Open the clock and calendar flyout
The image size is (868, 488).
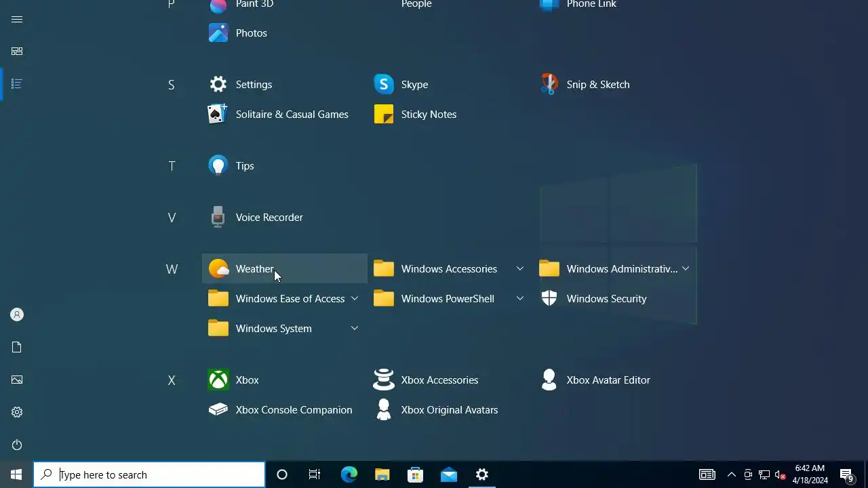pyautogui.click(x=810, y=474)
